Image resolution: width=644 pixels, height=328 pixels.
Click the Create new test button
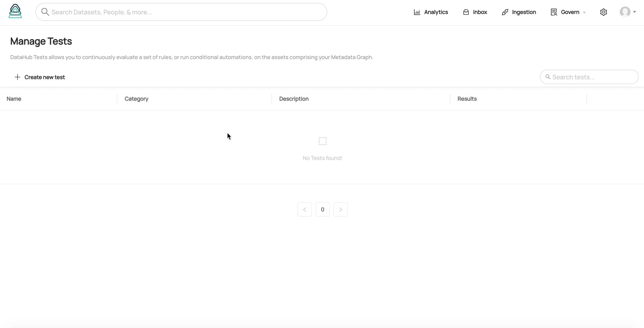coord(44,77)
